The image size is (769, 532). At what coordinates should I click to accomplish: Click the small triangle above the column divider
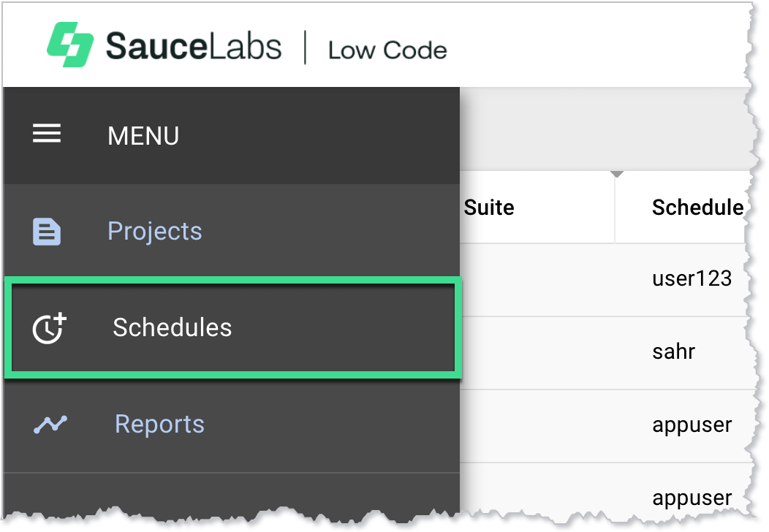pyautogui.click(x=617, y=175)
